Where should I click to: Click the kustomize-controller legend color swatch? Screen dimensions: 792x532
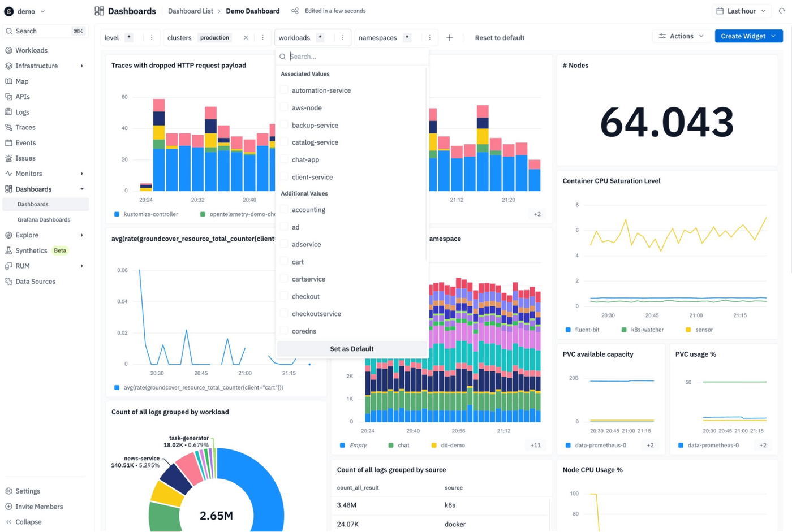pyautogui.click(x=117, y=214)
